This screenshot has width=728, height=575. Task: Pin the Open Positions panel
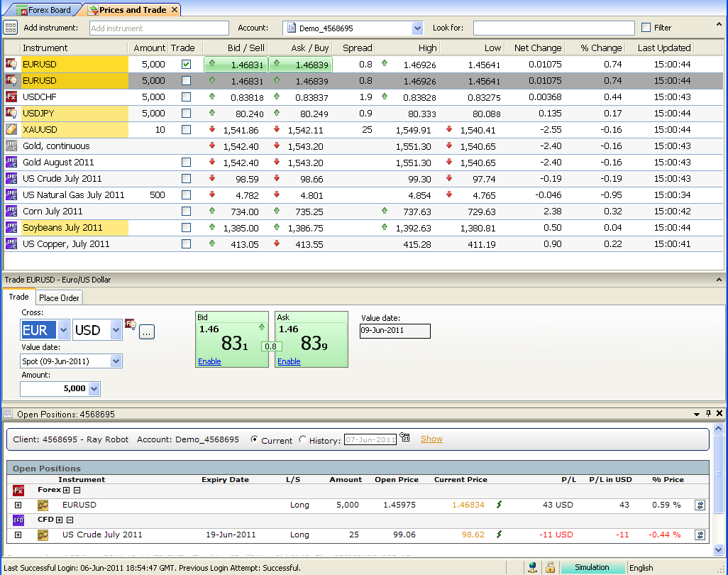point(708,413)
